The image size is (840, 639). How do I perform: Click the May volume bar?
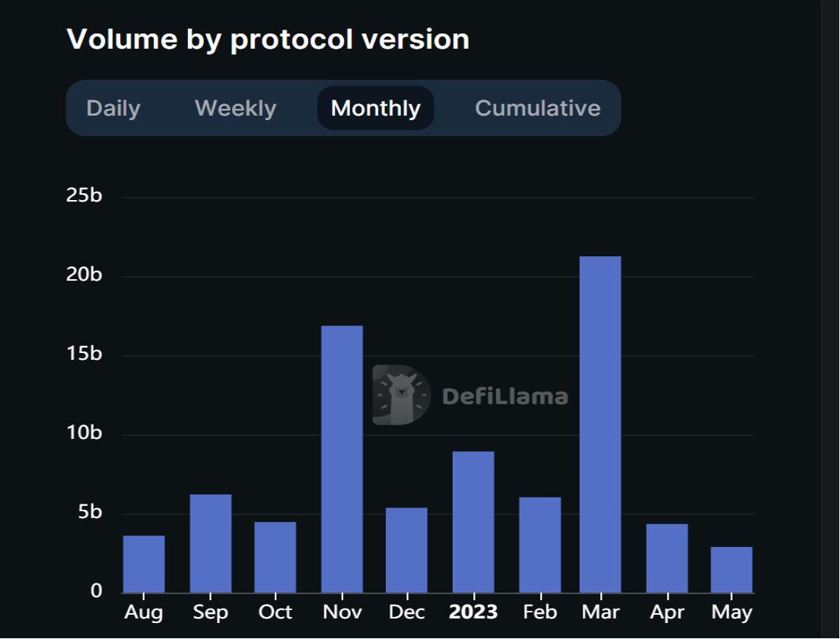click(x=732, y=569)
